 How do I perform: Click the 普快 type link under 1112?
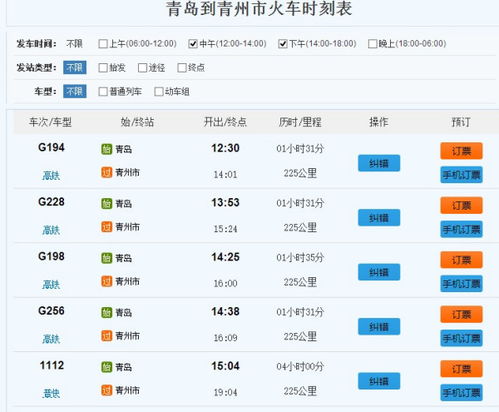[51, 394]
